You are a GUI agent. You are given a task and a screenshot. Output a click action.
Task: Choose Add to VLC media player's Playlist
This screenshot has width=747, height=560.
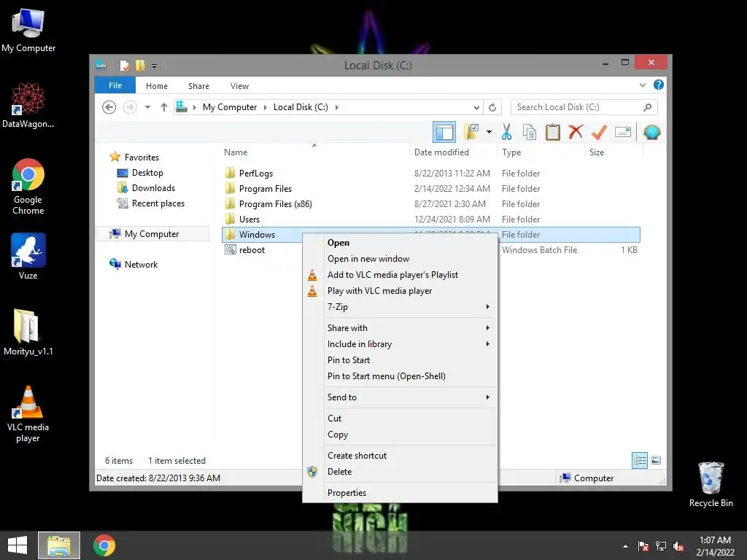[x=400, y=275]
